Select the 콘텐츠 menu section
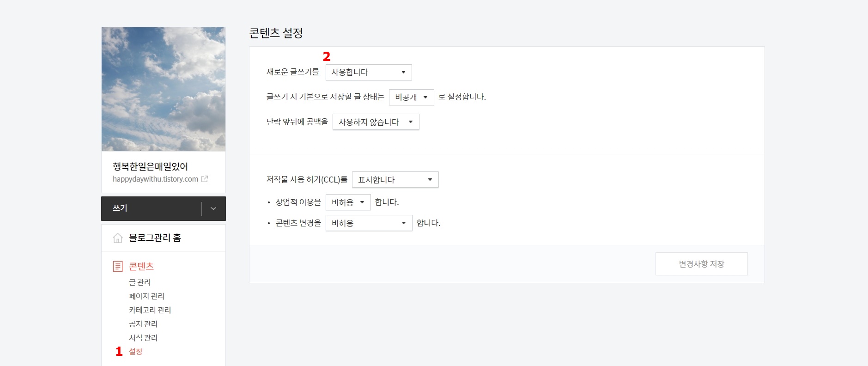The image size is (868, 366). pyautogui.click(x=141, y=267)
